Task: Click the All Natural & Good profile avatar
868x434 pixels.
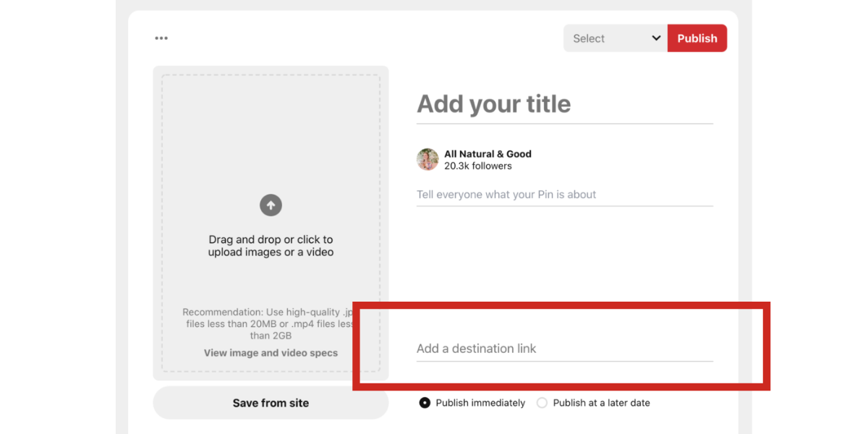Action: click(x=427, y=160)
